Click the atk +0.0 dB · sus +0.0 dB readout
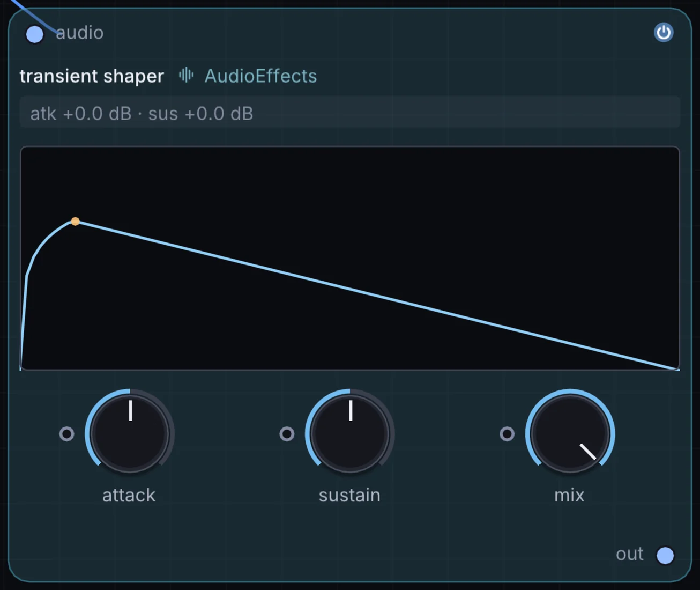The image size is (700, 590). click(350, 113)
